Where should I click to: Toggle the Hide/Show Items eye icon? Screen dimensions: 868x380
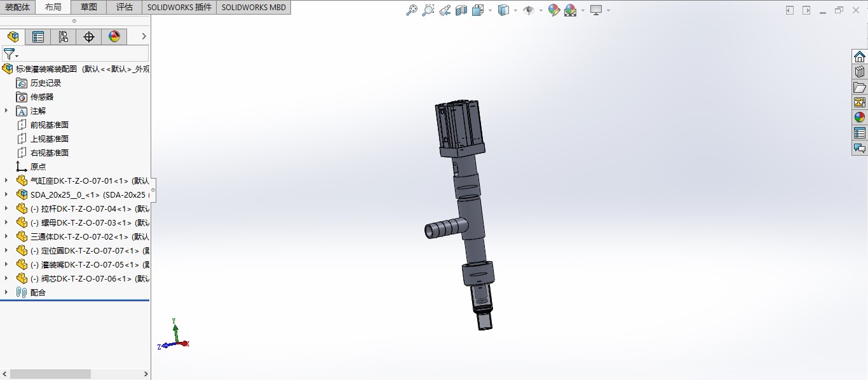(529, 10)
